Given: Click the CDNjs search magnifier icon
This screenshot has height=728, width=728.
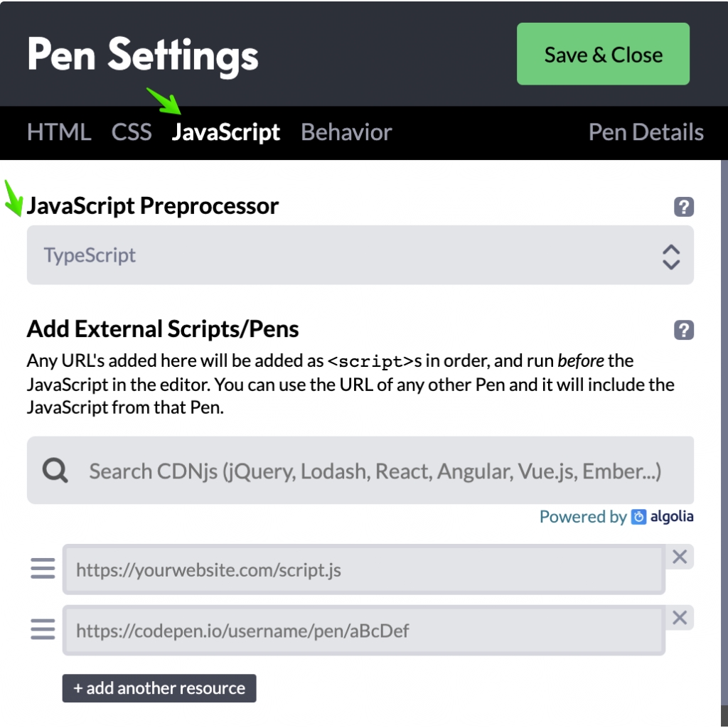Looking at the screenshot, I should pos(55,470).
